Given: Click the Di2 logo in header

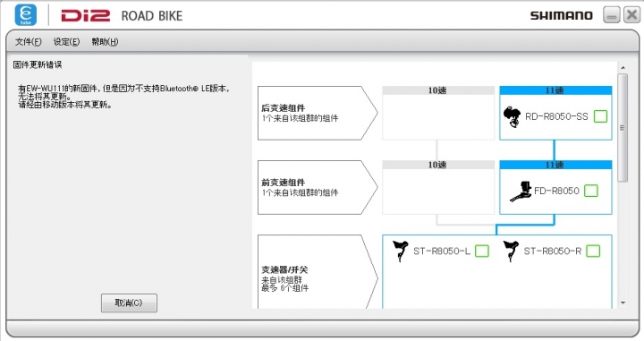Looking at the screenshot, I should click(86, 15).
